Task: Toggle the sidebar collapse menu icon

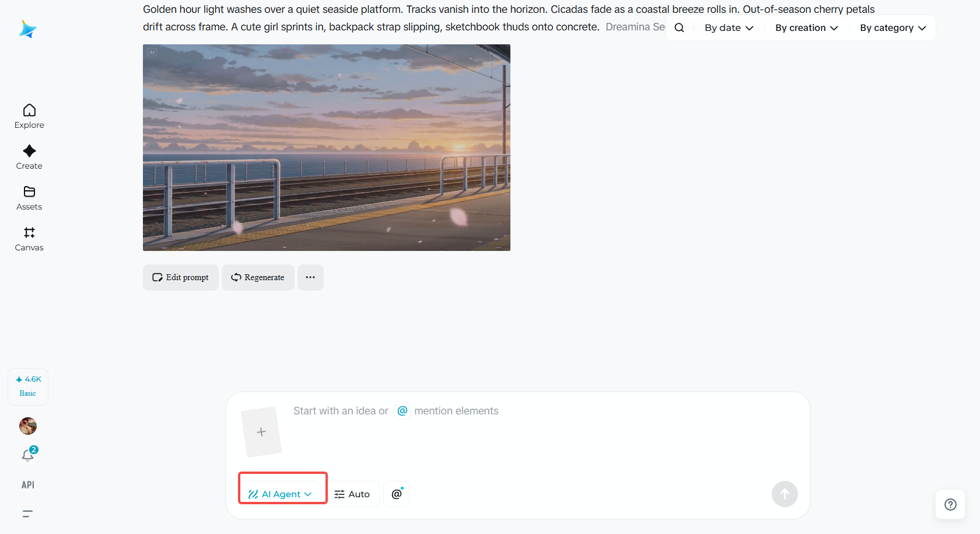Action: tap(27, 514)
